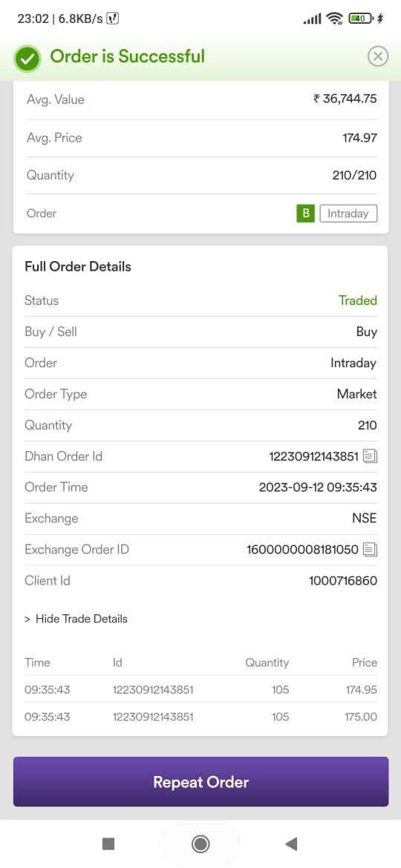Viewport: 401px width, 868px height.
Task: Tap the battery indicator in status bar
Action: [x=362, y=19]
